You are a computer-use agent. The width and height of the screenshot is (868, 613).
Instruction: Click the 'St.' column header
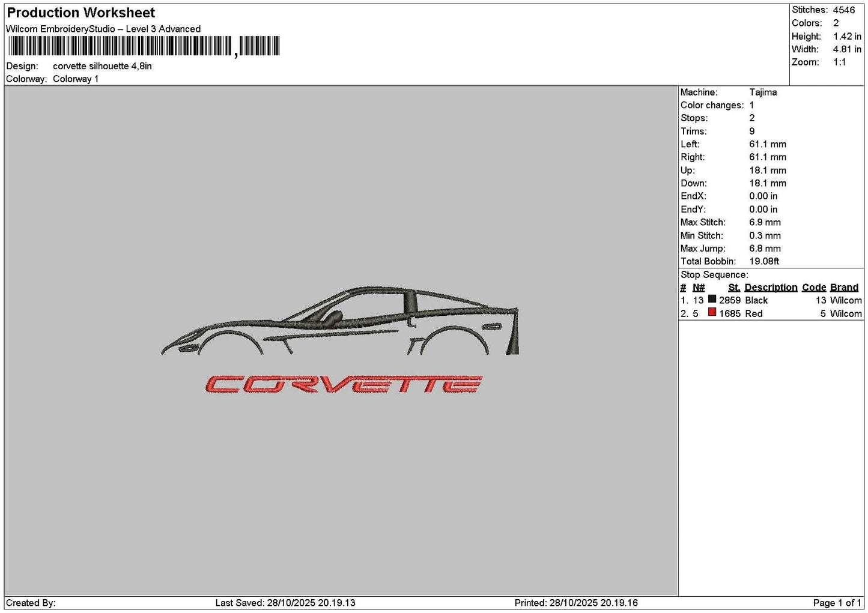(x=734, y=288)
